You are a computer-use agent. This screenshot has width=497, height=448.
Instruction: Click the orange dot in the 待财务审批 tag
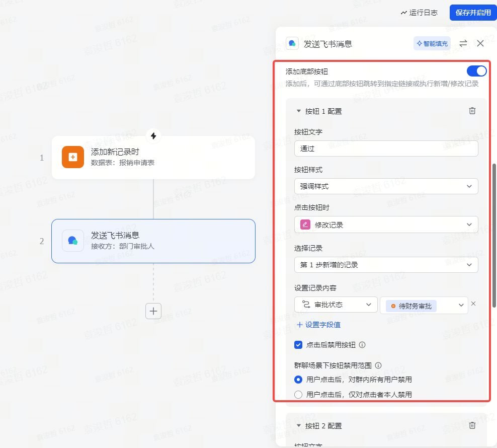point(393,306)
